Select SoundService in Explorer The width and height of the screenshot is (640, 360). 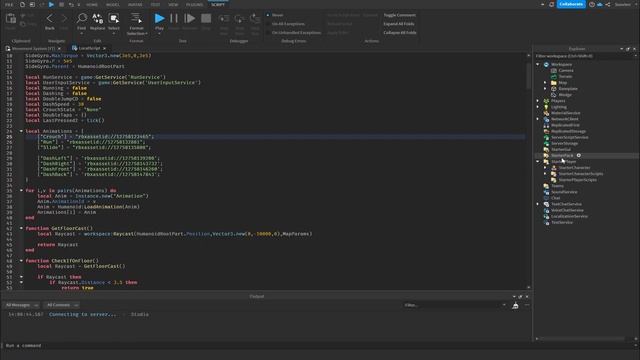(564, 192)
